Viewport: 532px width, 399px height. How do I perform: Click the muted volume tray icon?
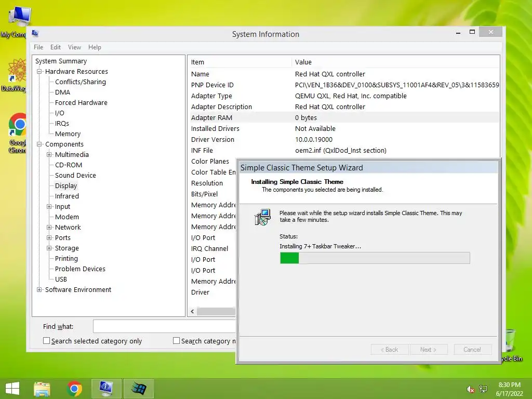coord(470,389)
